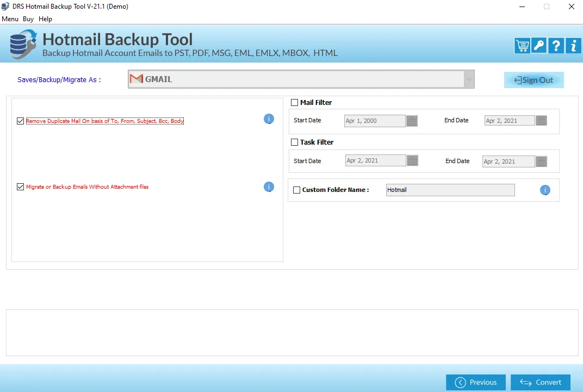
Task: Click Migrate or Backup Emails Without Attachment text
Action: click(x=88, y=186)
